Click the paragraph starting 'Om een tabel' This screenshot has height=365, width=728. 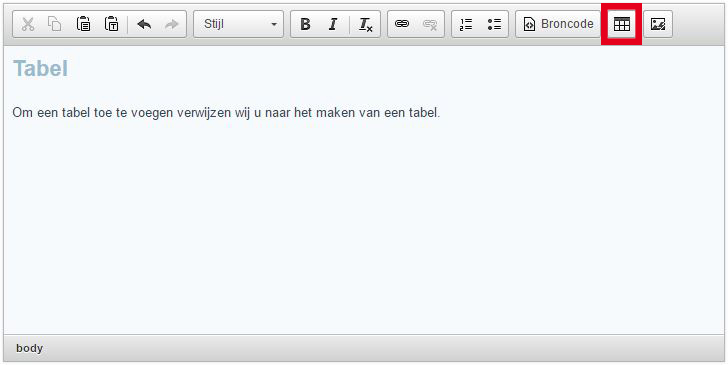226,113
